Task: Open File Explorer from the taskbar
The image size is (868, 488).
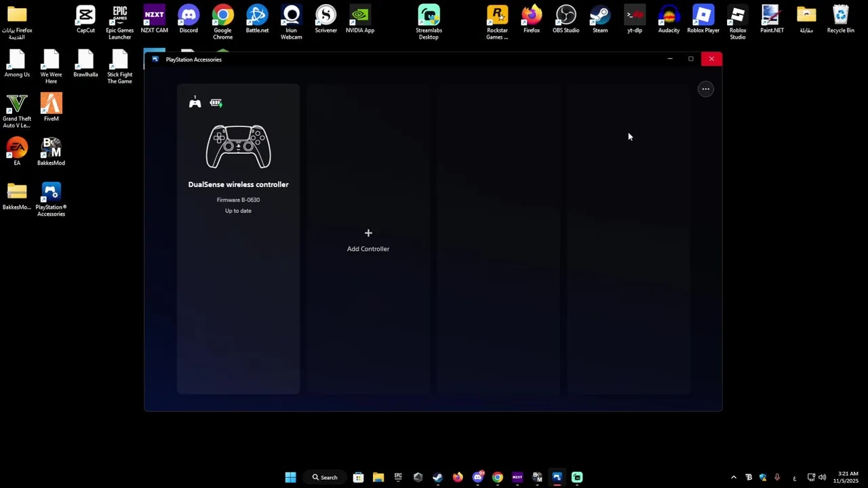Action: point(378,477)
